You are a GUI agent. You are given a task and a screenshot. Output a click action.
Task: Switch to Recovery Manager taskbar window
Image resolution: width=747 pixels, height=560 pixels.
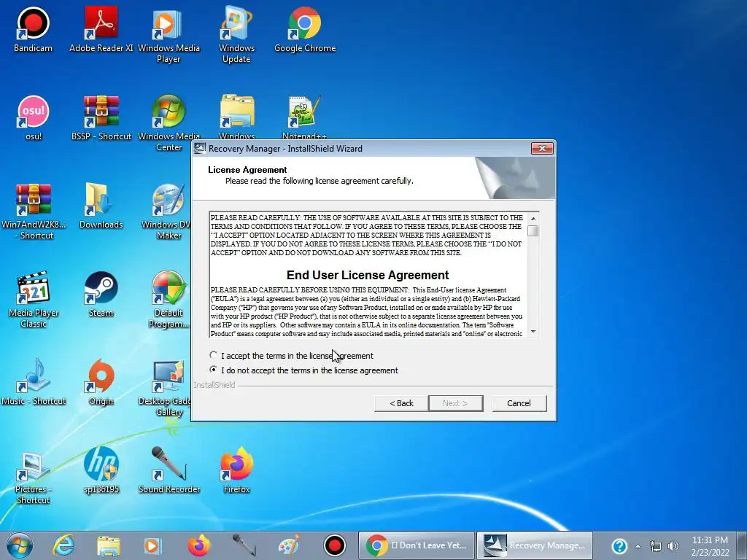[535, 545]
